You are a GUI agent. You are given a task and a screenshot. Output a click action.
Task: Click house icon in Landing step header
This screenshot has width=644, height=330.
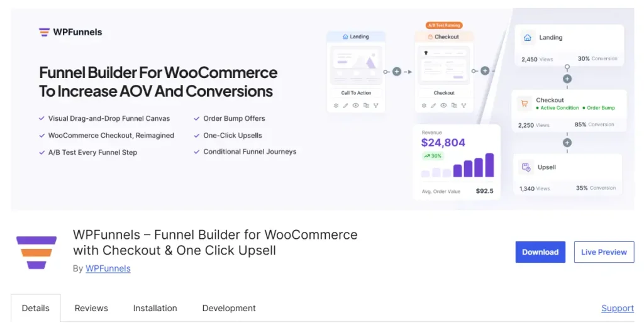(x=345, y=36)
